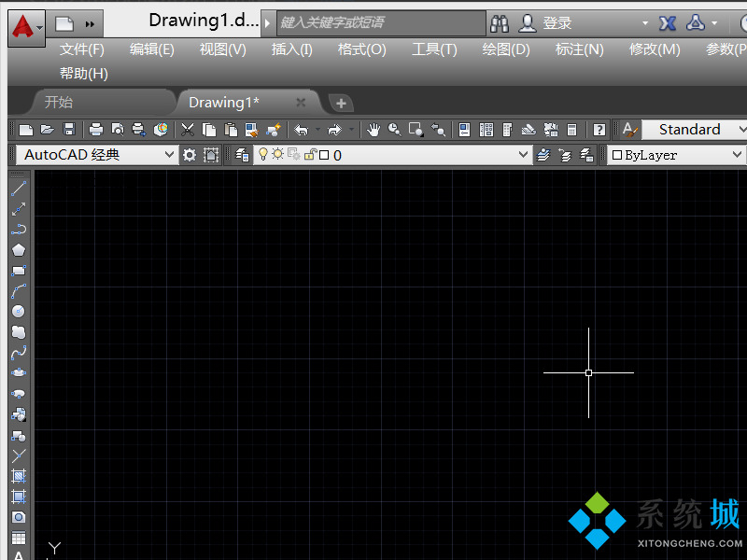Open the 绘图(D) menu
Viewport: 747px width, 560px height.
pos(506,49)
